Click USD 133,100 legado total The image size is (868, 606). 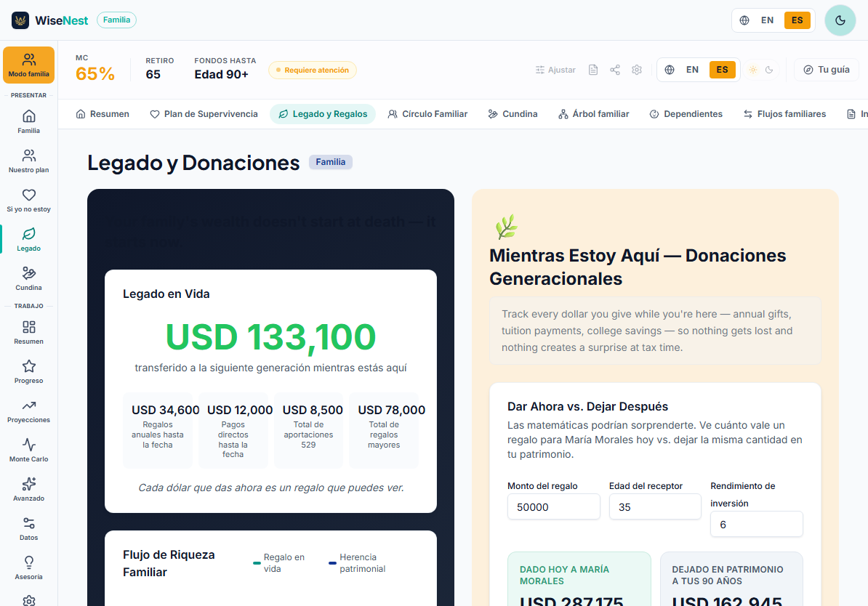point(270,337)
